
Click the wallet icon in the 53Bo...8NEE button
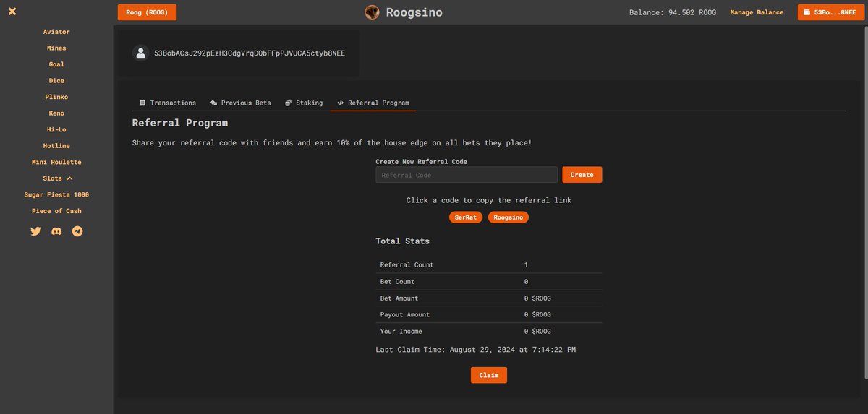(x=807, y=12)
